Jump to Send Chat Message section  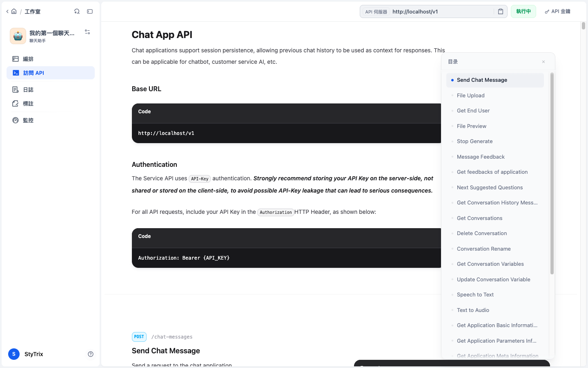click(x=495, y=80)
